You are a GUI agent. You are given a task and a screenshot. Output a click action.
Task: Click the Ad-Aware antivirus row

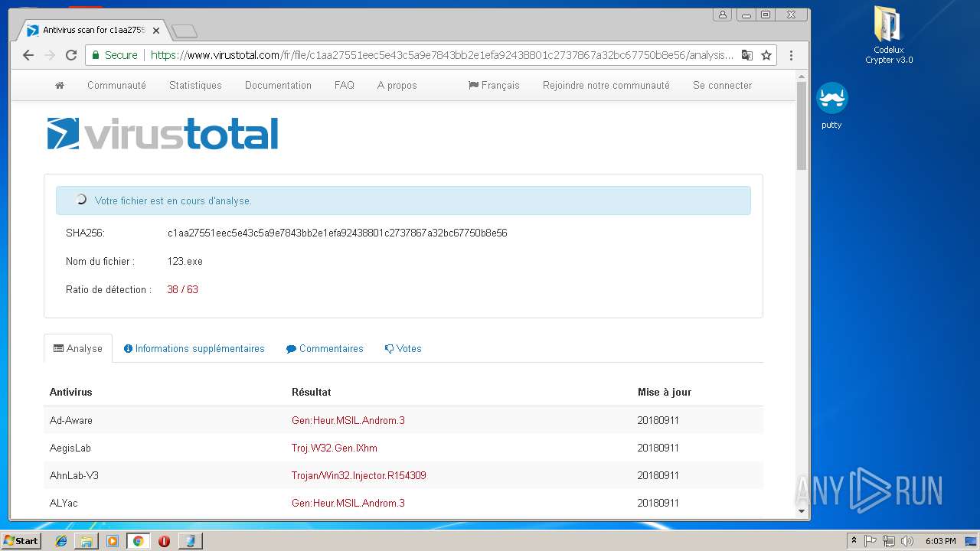(403, 420)
